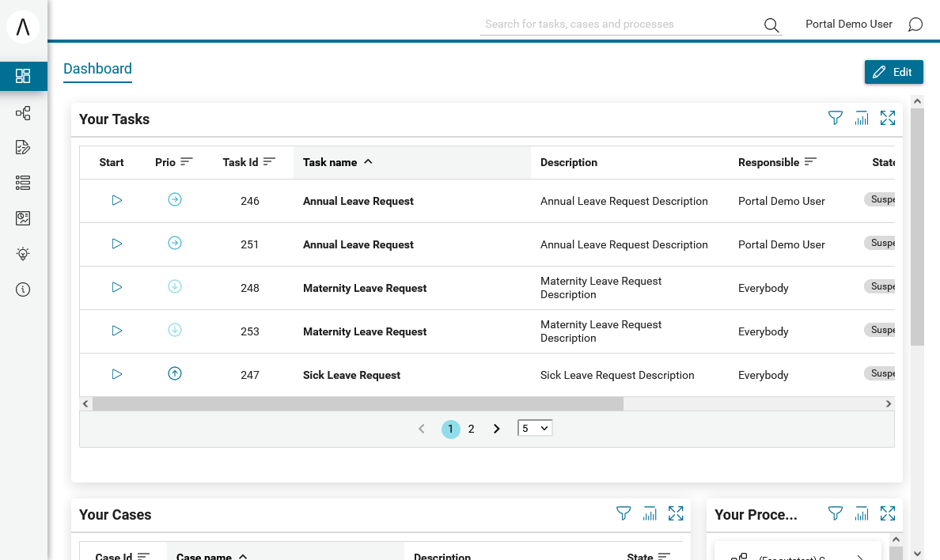Open the filter icon in Your Tasks

[835, 118]
